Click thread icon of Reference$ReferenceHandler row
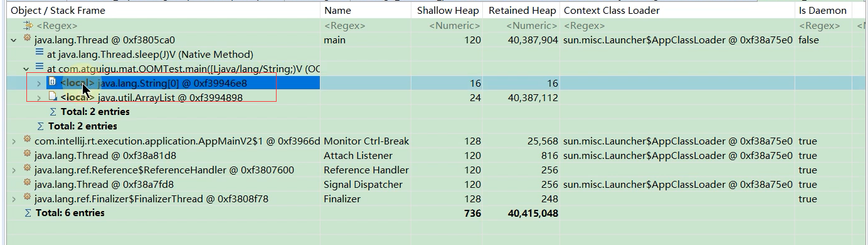 pos(27,169)
